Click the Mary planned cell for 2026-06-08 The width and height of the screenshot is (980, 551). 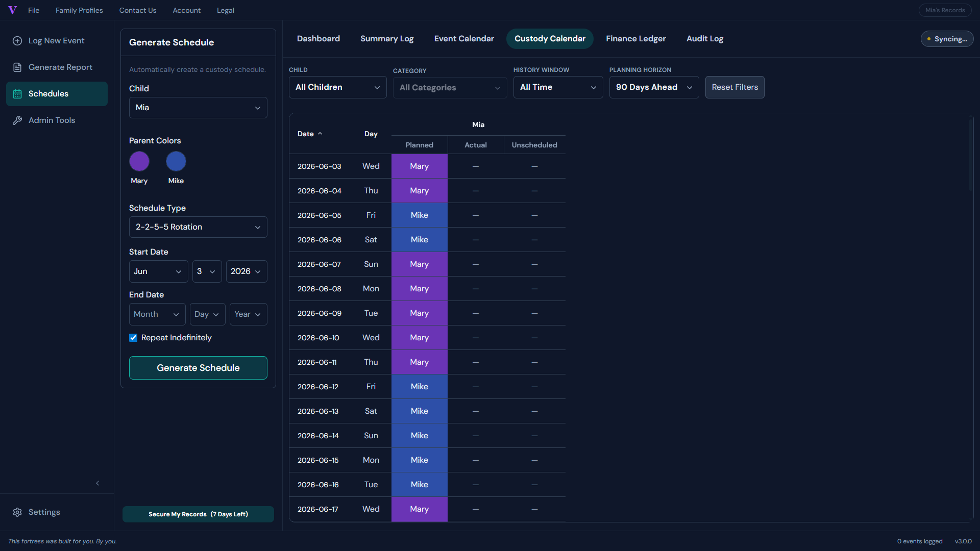(x=420, y=289)
